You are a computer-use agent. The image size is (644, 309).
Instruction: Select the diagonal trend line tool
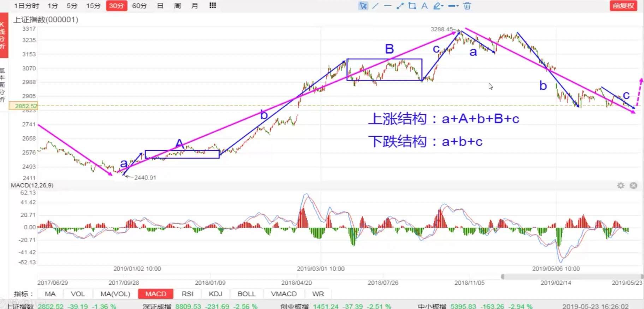375,6
